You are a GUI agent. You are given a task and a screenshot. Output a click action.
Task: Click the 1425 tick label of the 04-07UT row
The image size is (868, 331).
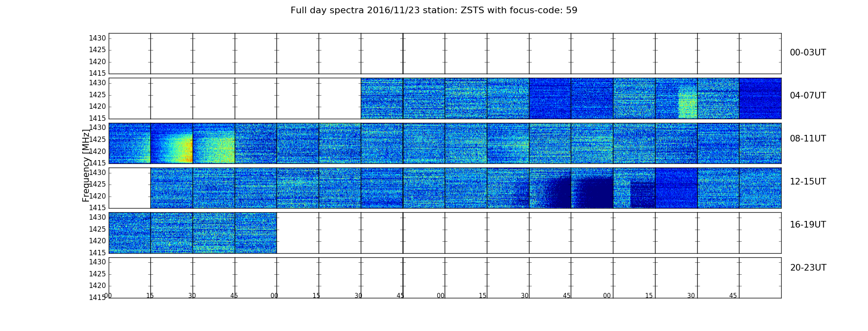click(x=98, y=95)
